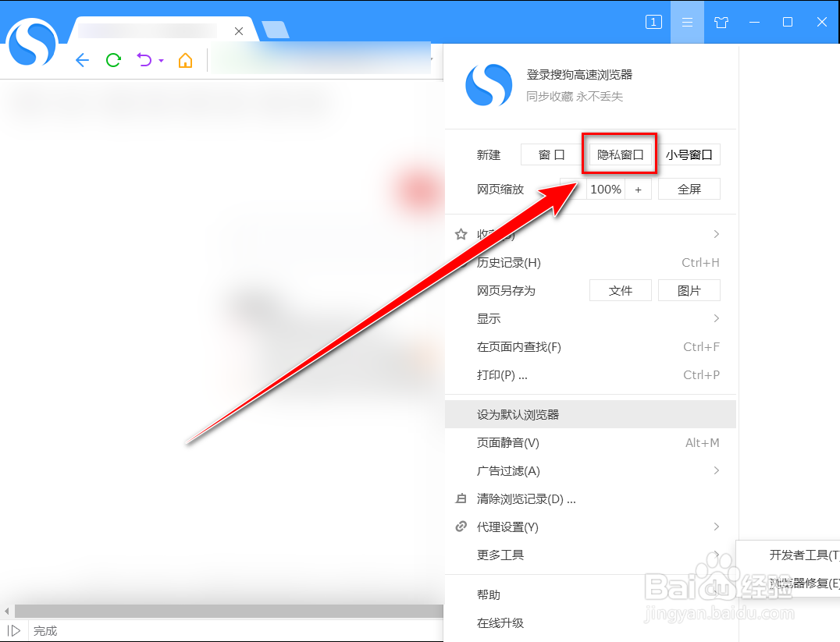The height and width of the screenshot is (642, 840).
Task: Open the hamburger main menu icon
Action: click(x=686, y=22)
